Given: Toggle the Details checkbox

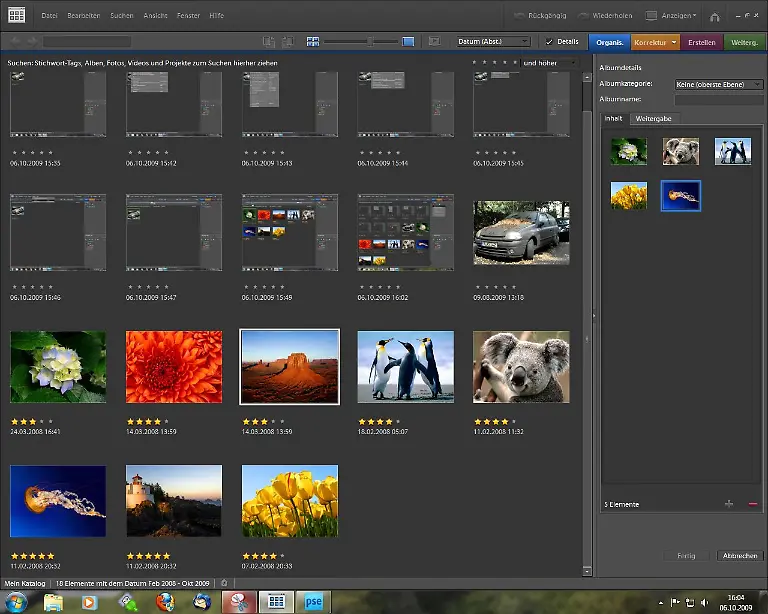Looking at the screenshot, I should [550, 41].
